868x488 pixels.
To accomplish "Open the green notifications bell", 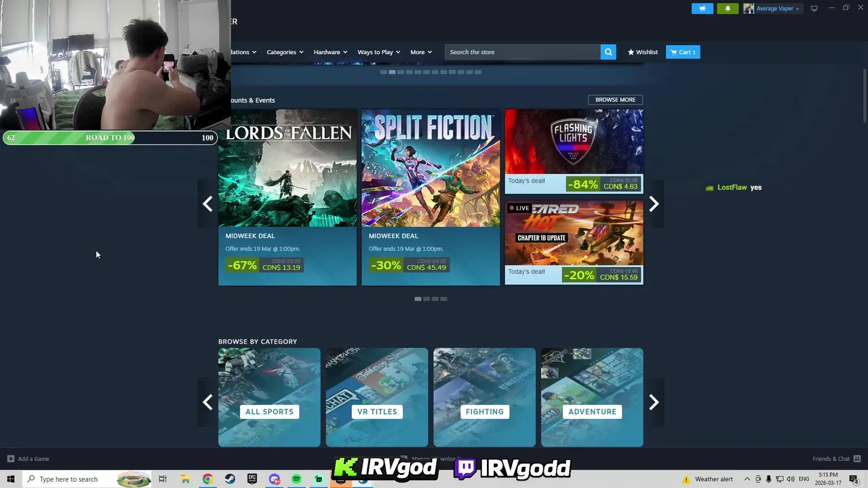I will [x=728, y=8].
